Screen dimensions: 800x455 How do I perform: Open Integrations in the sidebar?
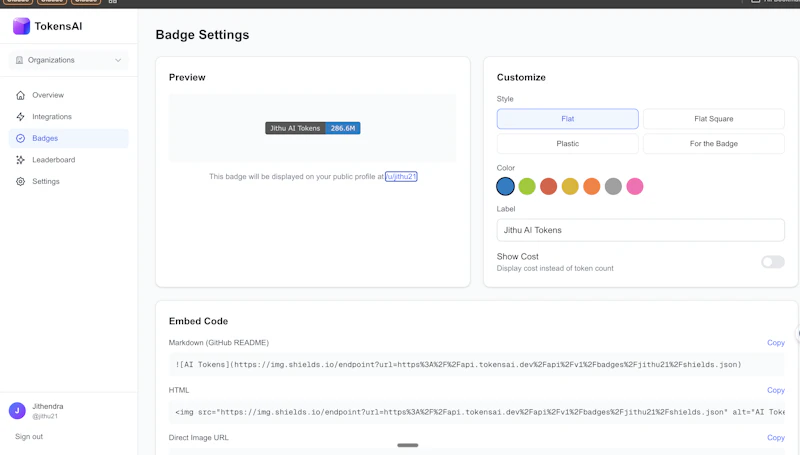click(69, 117)
